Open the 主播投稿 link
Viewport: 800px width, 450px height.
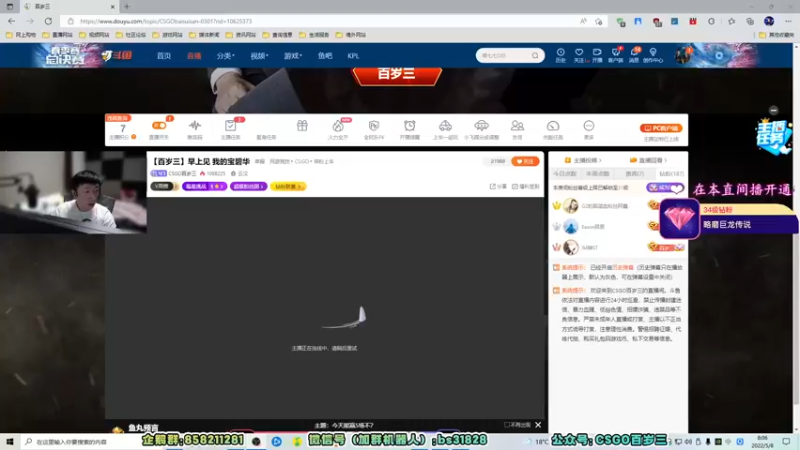point(583,160)
